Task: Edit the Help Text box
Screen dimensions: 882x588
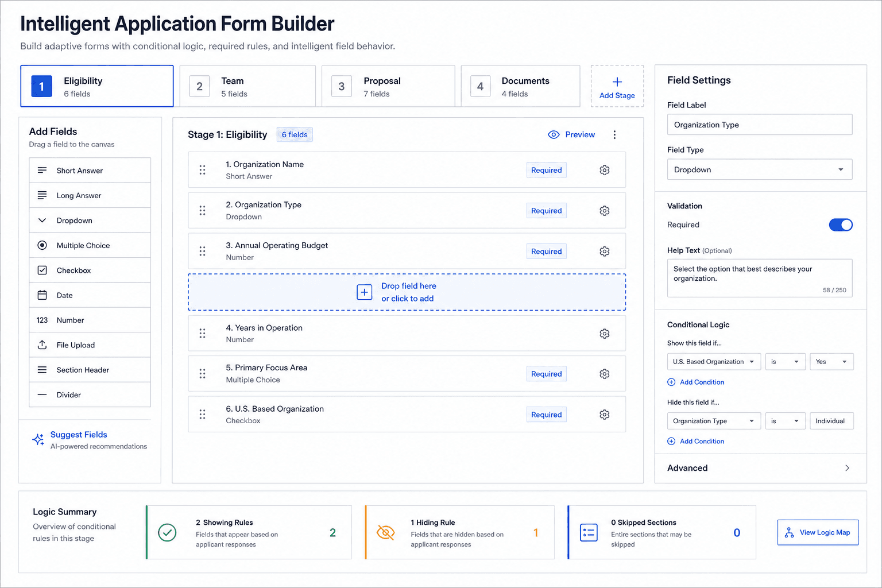Action: coord(760,278)
